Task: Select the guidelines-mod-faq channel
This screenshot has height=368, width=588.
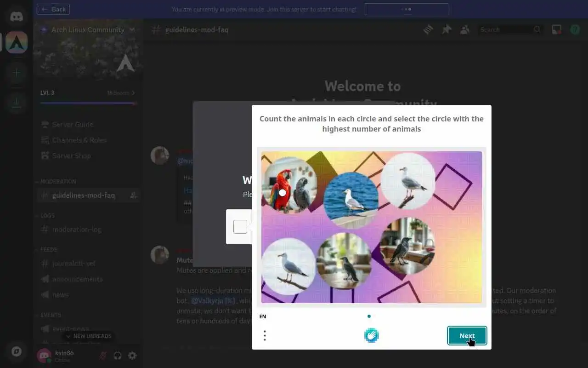Action: click(88, 195)
